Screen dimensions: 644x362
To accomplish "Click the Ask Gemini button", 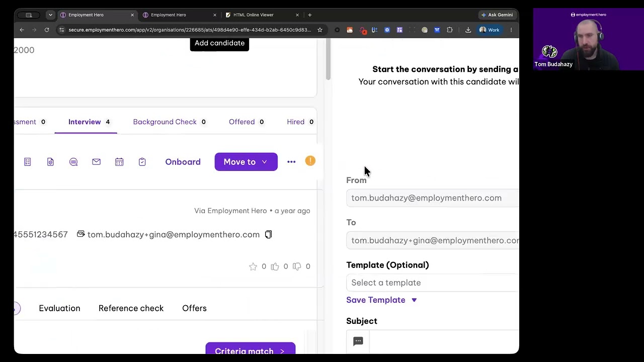I will 497,15.
